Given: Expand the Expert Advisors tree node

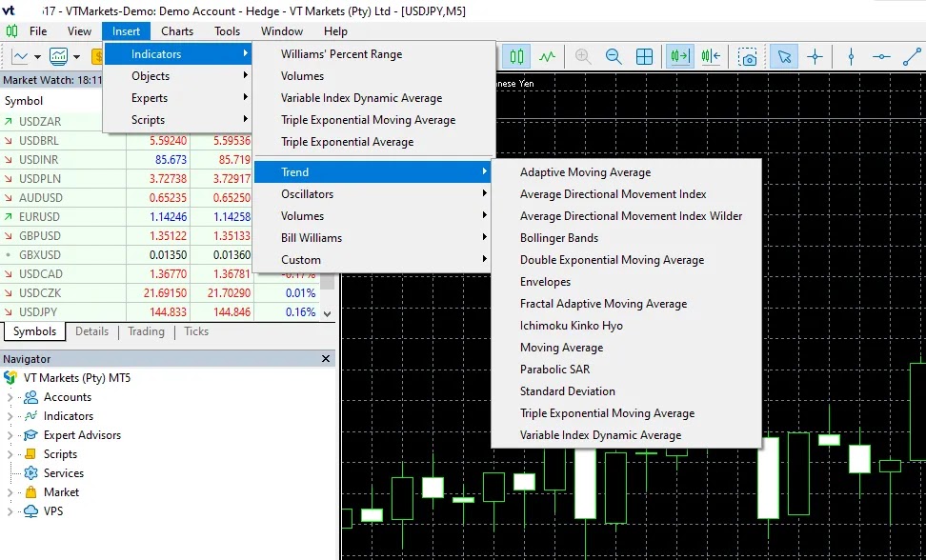Looking at the screenshot, I should [10, 435].
